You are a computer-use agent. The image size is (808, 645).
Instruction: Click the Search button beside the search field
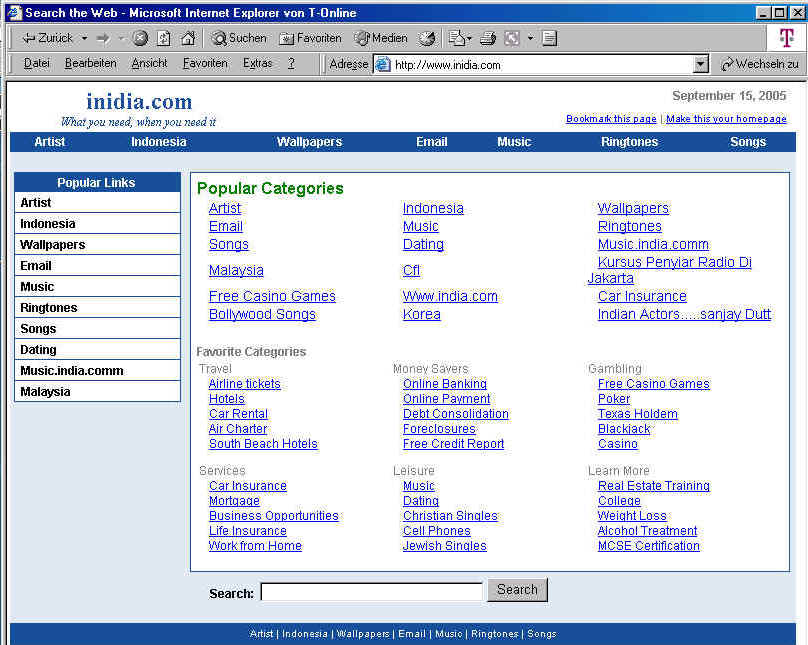pos(517,590)
